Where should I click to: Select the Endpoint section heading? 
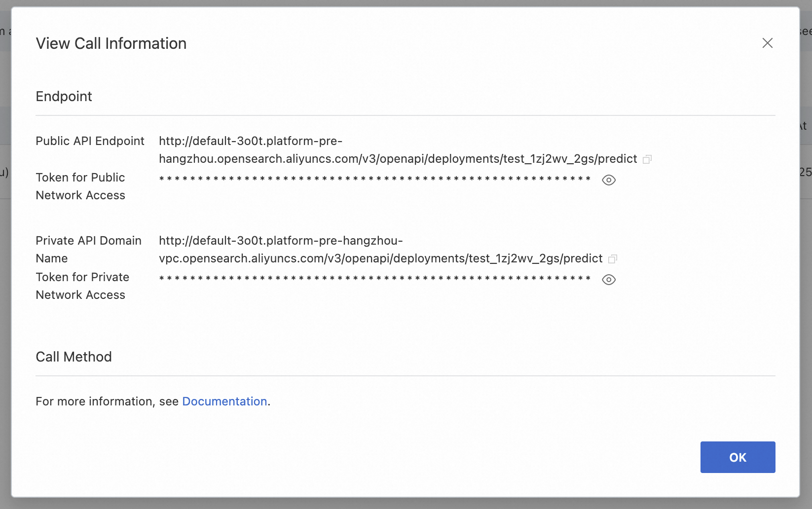coord(64,96)
